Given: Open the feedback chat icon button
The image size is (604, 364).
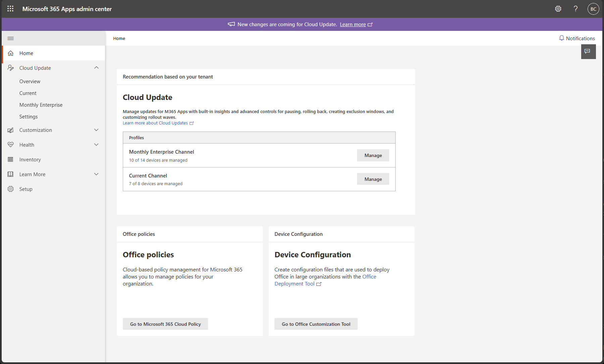Looking at the screenshot, I should pos(588,52).
